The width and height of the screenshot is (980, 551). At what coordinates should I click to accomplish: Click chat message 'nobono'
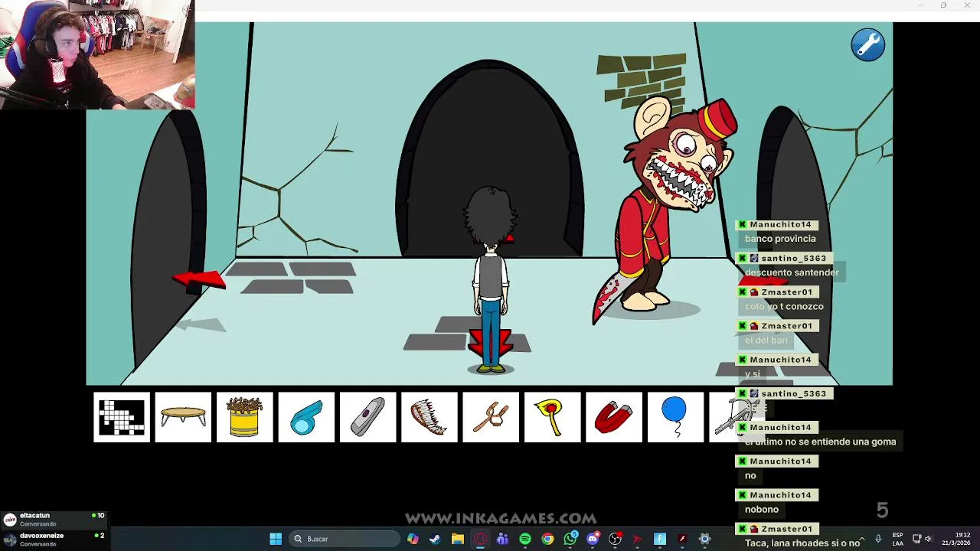click(x=762, y=509)
